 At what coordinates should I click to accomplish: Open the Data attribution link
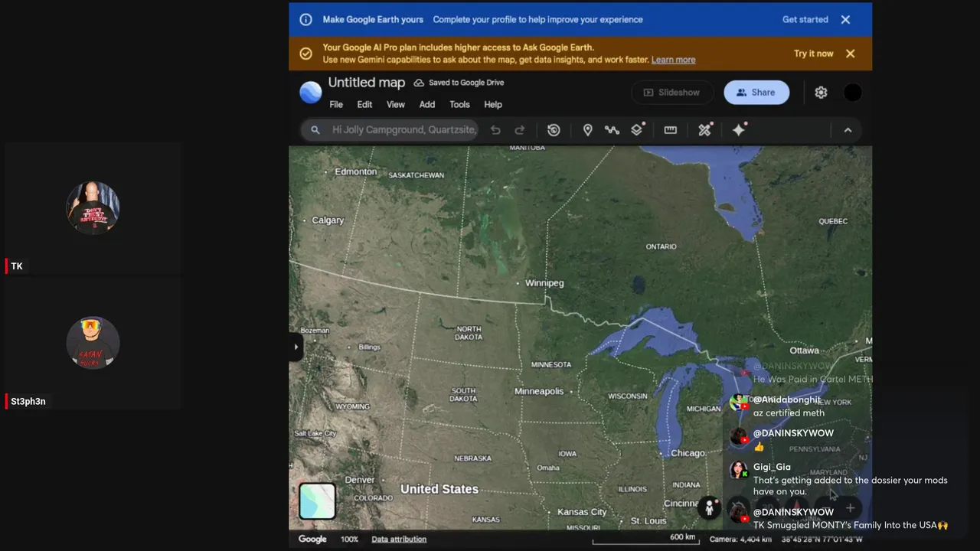[399, 540]
